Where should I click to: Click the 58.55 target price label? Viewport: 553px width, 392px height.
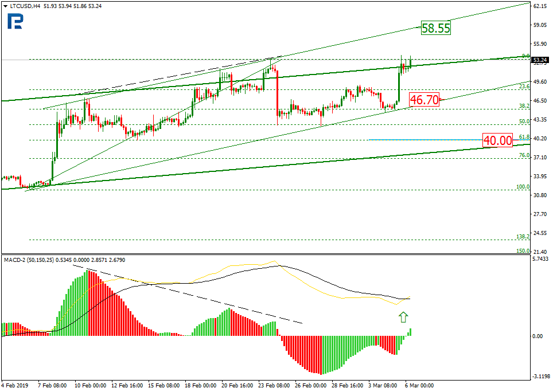coord(436,28)
